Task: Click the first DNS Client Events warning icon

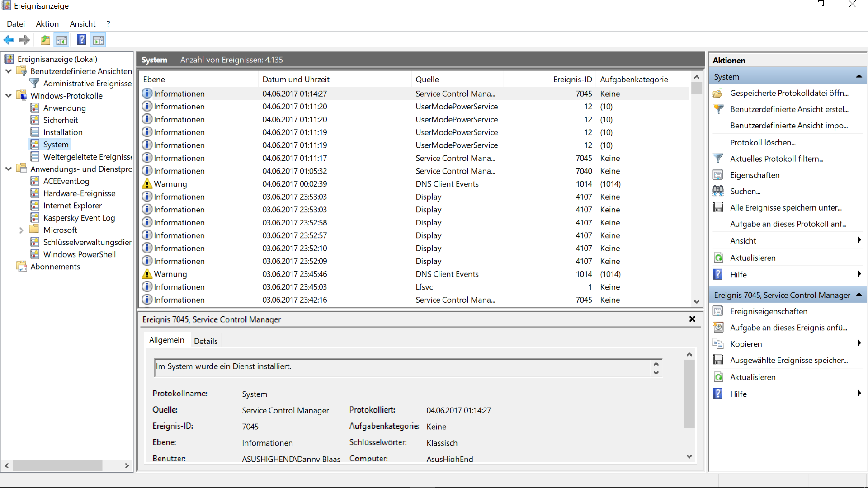Action: 147,184
